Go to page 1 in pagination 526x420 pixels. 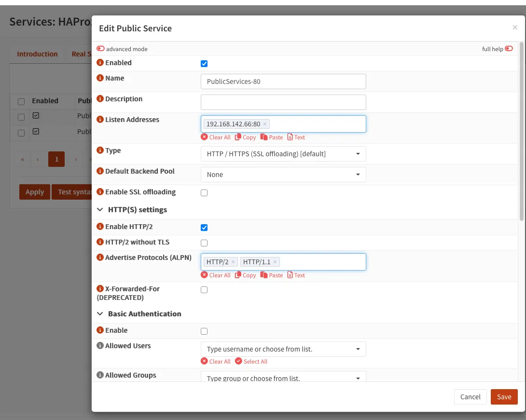(x=56, y=159)
